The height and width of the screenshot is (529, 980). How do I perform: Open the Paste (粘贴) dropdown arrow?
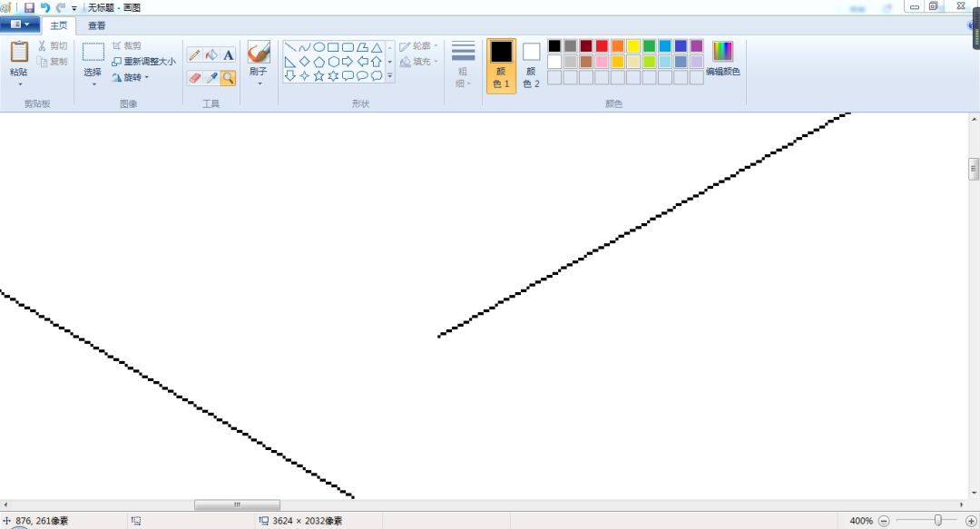(19, 83)
